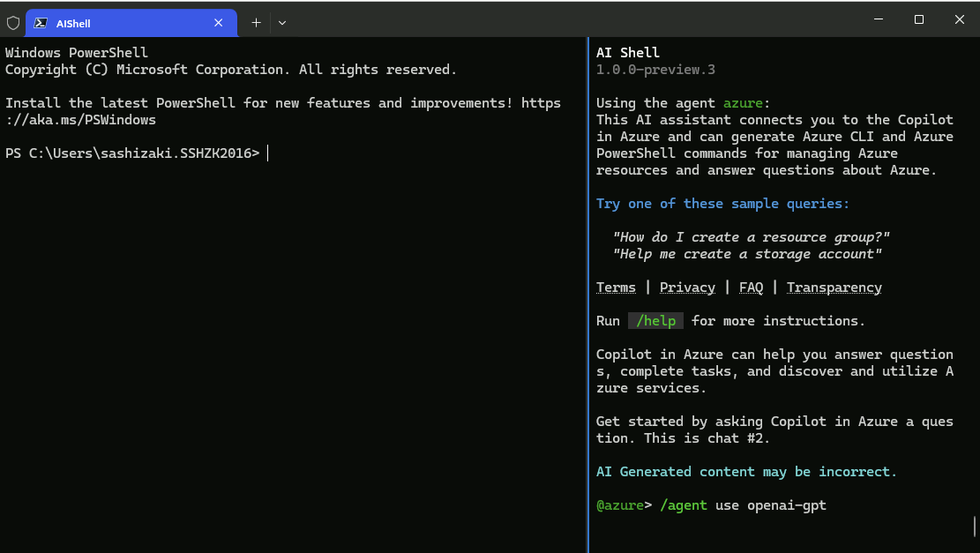This screenshot has width=980, height=553.
Task: Close the AIShell tab
Action: click(218, 23)
